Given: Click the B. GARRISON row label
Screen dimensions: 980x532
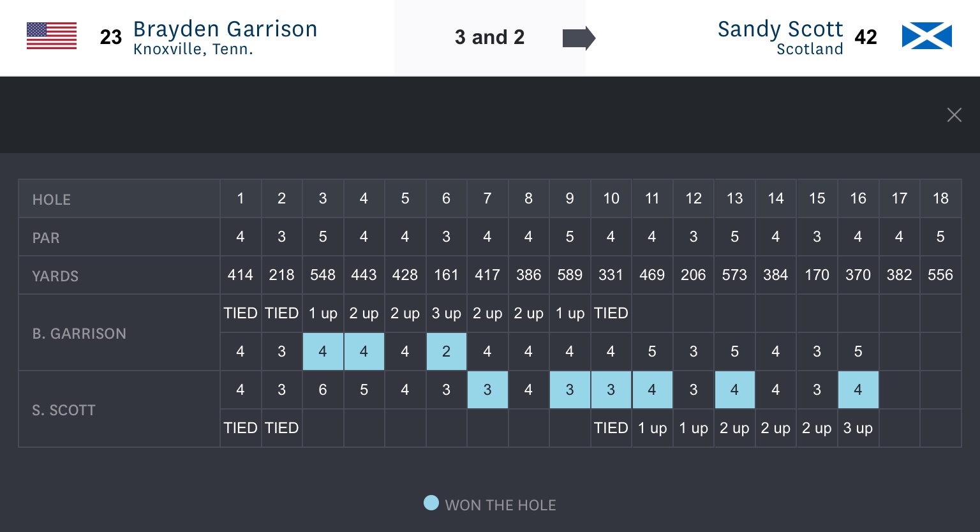Looking at the screenshot, I should click(x=79, y=334).
